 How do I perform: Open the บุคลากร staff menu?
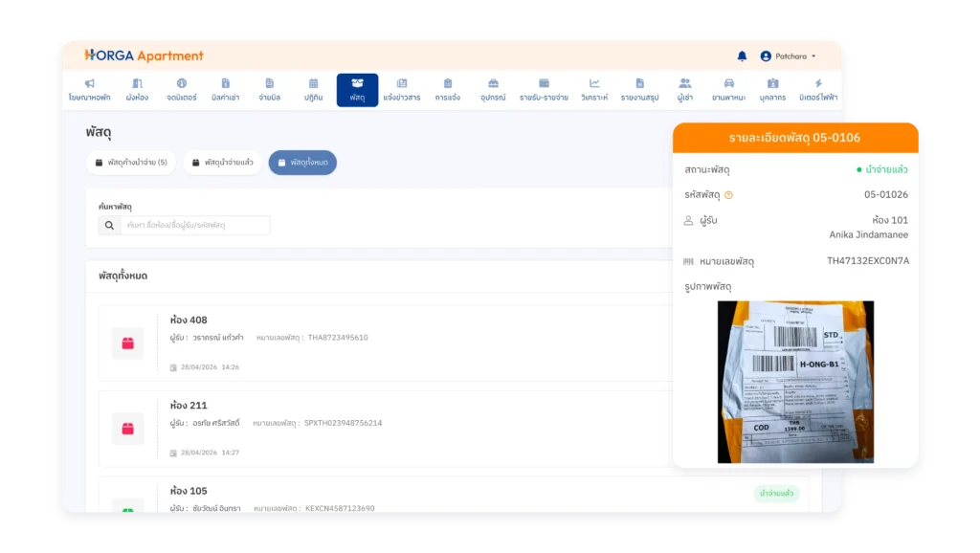[772, 90]
